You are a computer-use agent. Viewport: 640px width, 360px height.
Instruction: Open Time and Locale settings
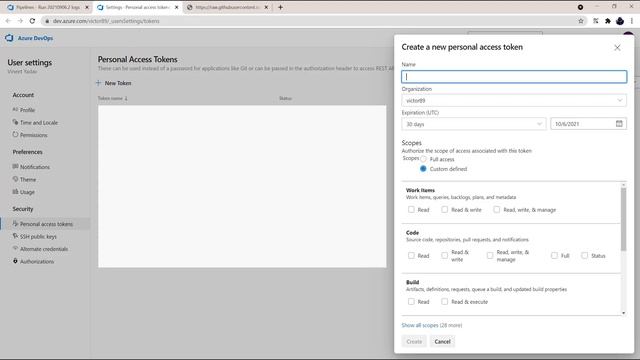click(x=39, y=122)
